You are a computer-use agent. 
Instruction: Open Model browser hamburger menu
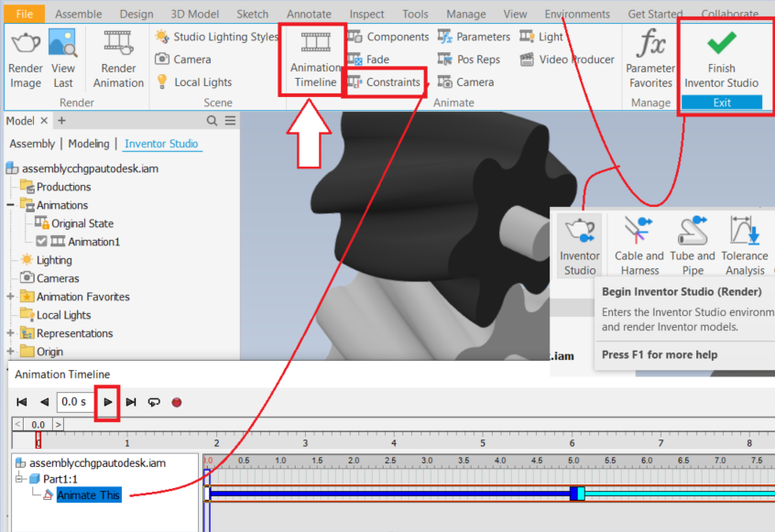[230, 121]
